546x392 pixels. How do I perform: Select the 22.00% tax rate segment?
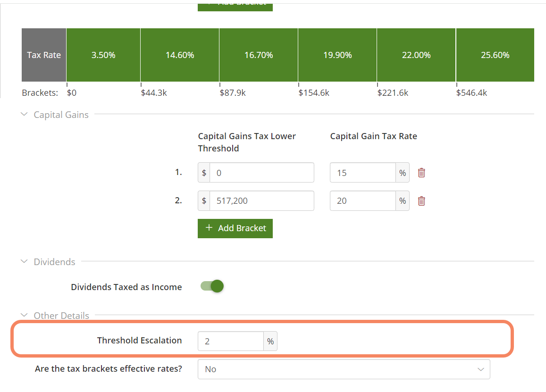pos(416,55)
